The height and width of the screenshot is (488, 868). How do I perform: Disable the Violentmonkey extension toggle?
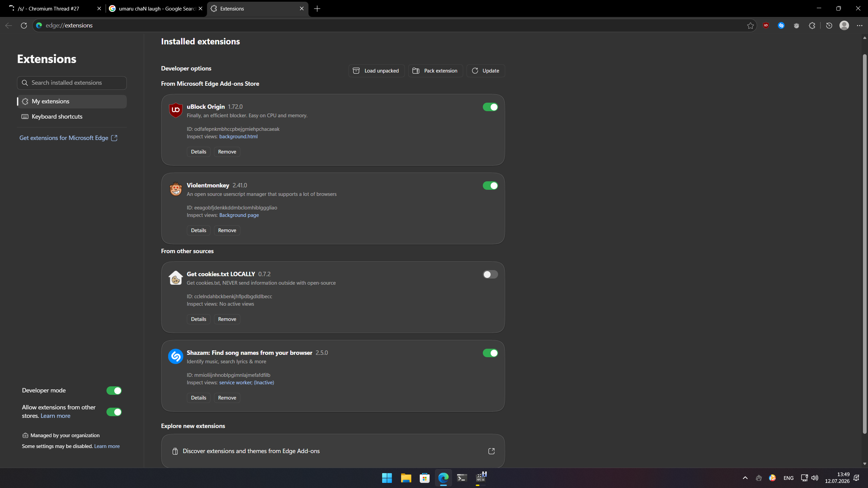pyautogui.click(x=490, y=186)
